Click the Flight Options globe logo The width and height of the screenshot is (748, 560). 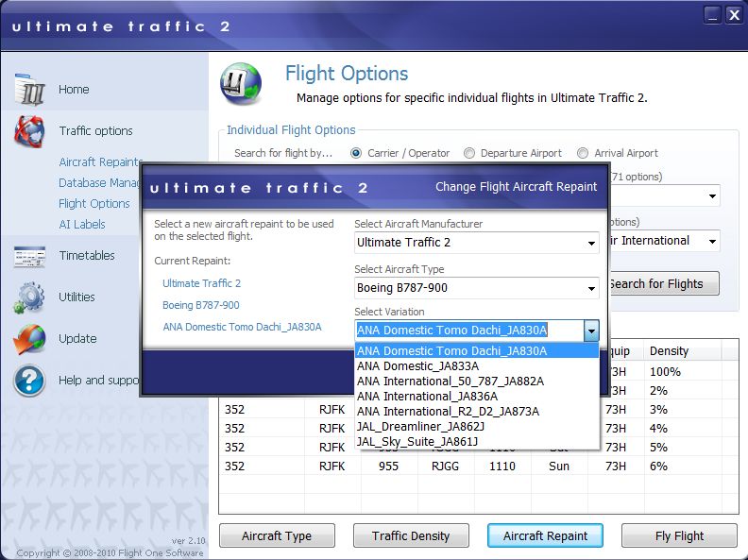(241, 84)
